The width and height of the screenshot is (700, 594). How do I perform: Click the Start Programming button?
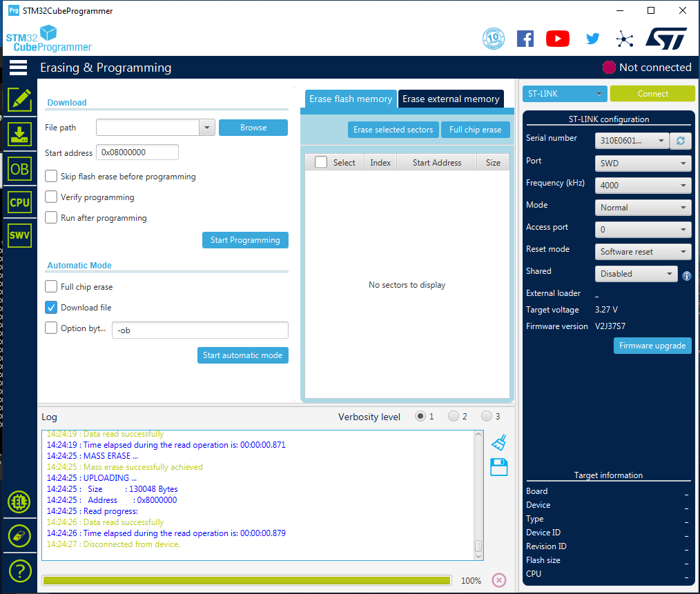pyautogui.click(x=245, y=240)
